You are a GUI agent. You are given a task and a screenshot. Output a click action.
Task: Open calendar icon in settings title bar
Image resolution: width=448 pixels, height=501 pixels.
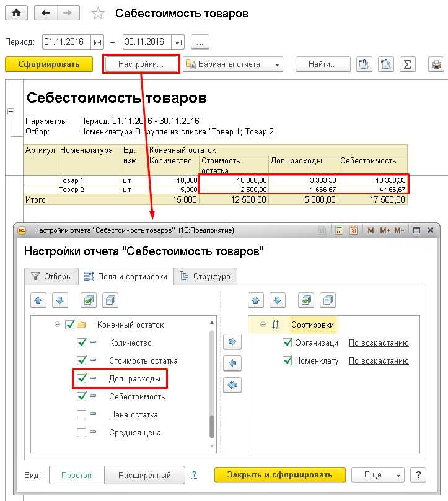coord(353,230)
